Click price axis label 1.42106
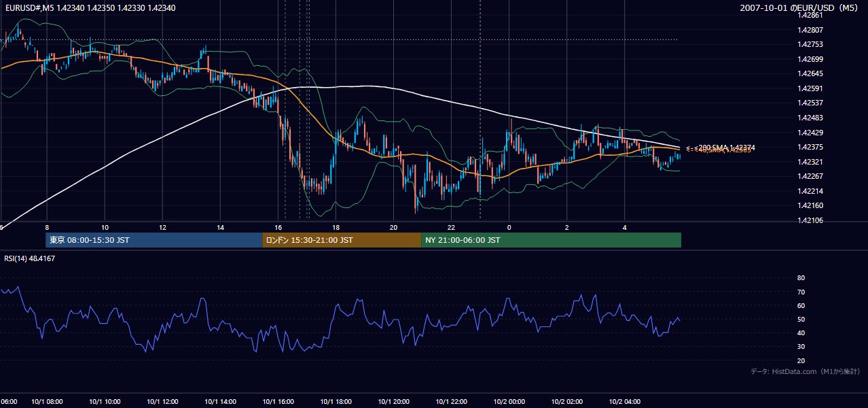 [810, 220]
